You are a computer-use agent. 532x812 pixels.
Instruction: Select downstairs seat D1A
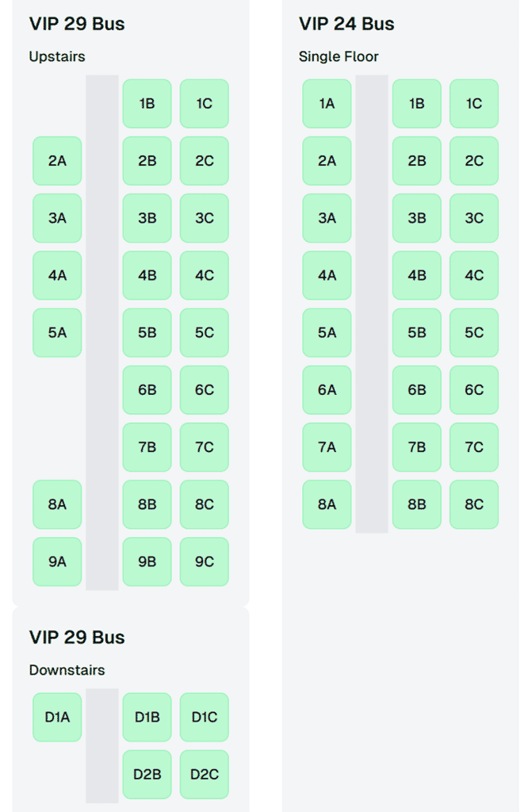pyautogui.click(x=57, y=717)
